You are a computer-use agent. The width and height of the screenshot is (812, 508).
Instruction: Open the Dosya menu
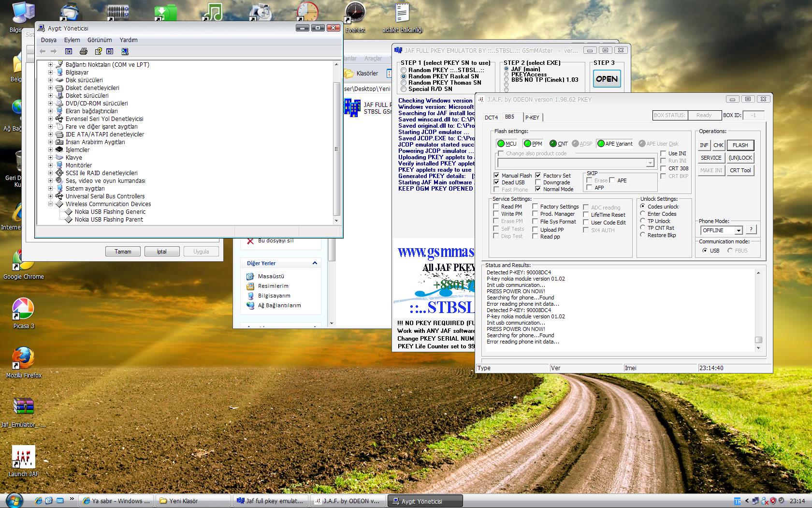[48, 40]
